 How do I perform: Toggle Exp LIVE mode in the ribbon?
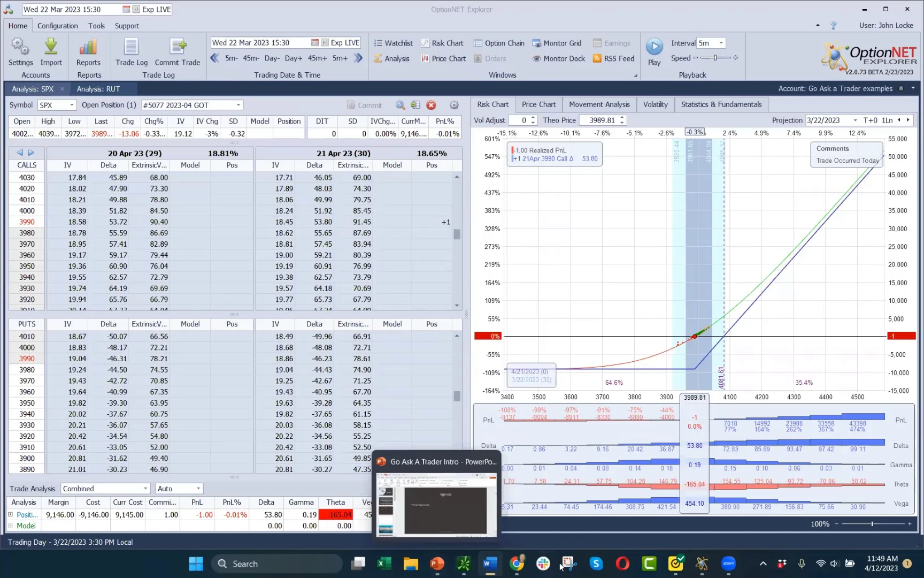coord(341,43)
